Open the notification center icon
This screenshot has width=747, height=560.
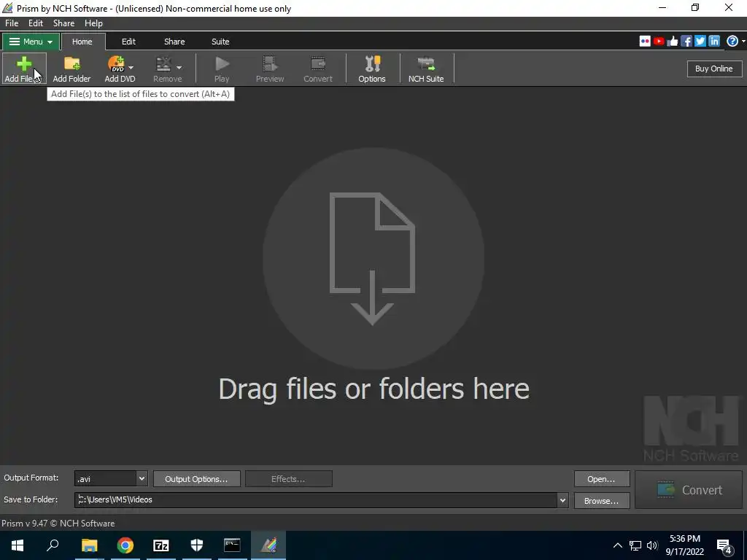coord(724,546)
